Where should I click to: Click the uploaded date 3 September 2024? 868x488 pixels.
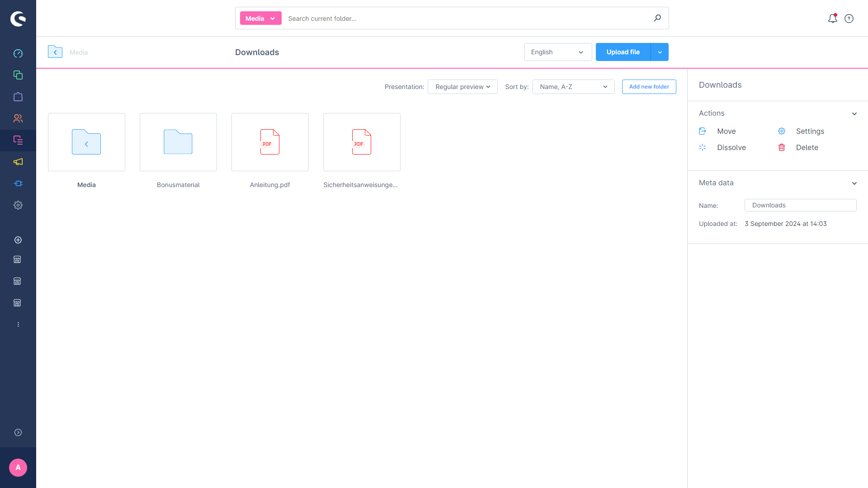coord(786,224)
